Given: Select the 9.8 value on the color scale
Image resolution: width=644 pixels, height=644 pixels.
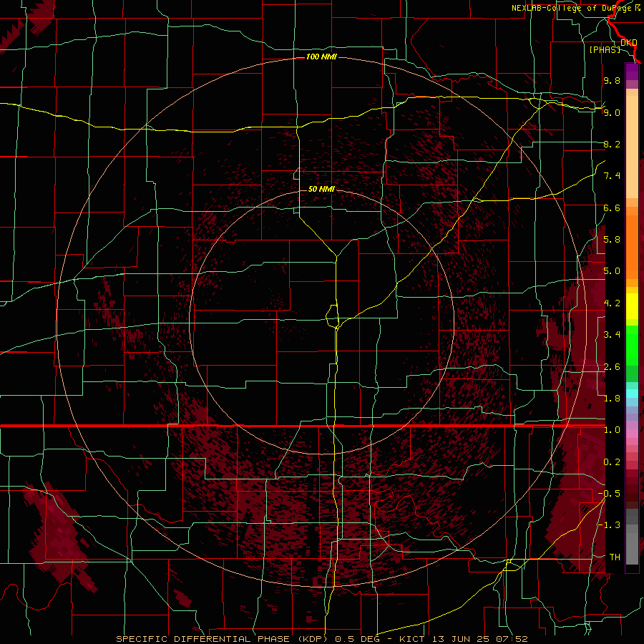Looking at the screenshot, I should pyautogui.click(x=612, y=80).
